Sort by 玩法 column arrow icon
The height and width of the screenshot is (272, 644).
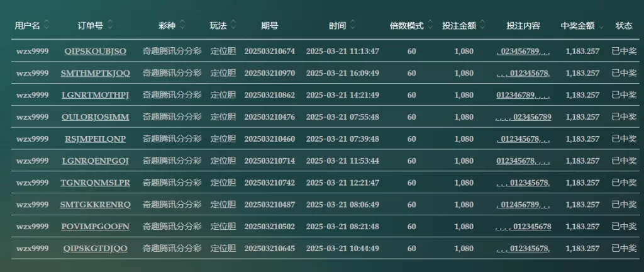tap(233, 25)
